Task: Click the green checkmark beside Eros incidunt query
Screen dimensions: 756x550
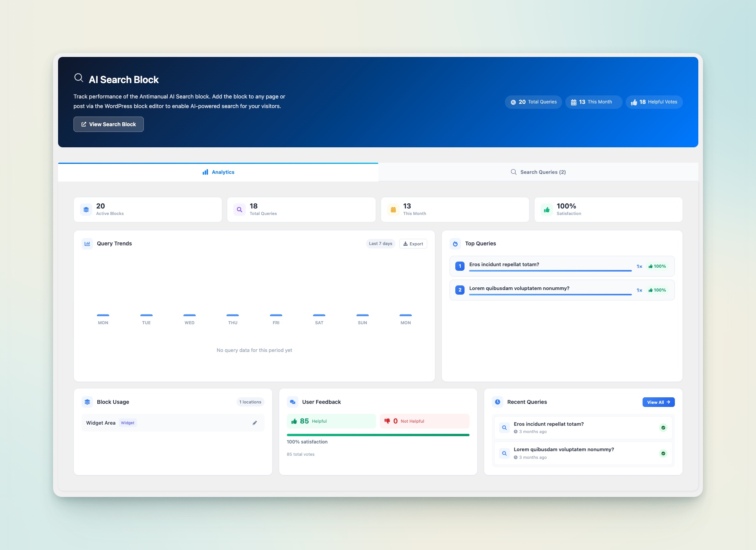Action: point(663,428)
